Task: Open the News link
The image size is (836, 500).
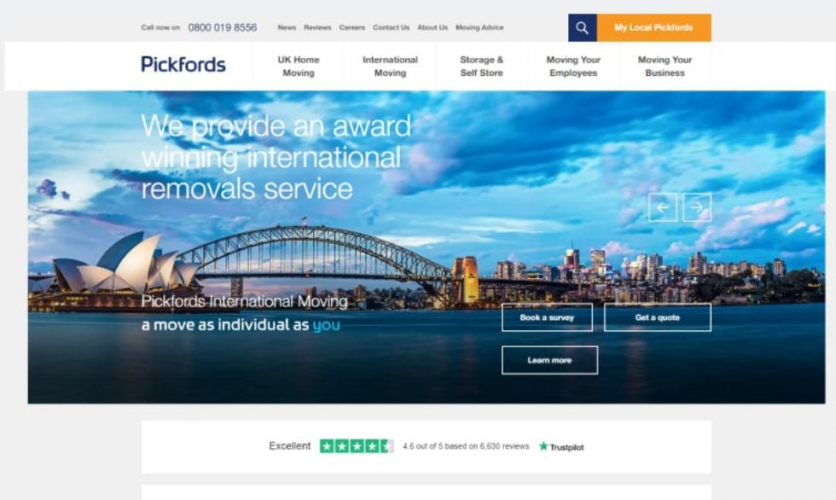Action: click(287, 28)
